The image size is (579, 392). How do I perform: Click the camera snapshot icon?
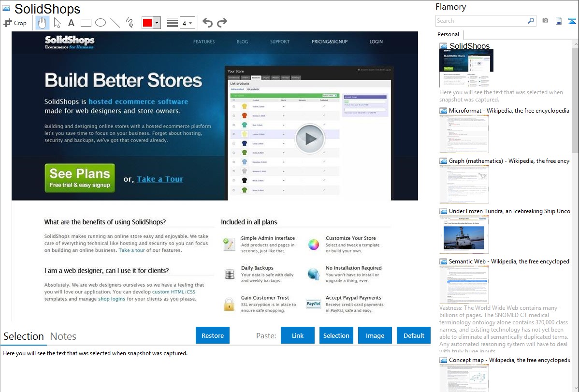[x=545, y=21]
